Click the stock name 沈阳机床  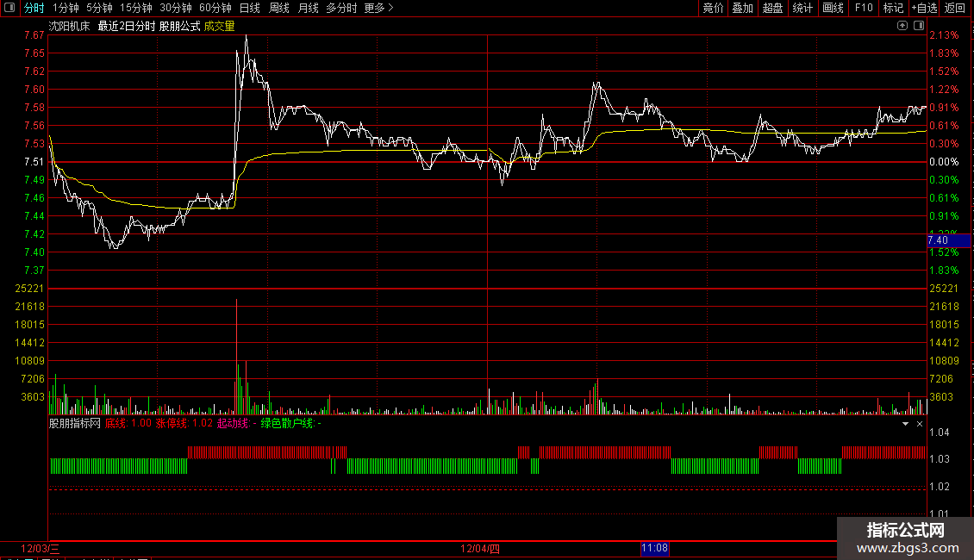point(70,26)
